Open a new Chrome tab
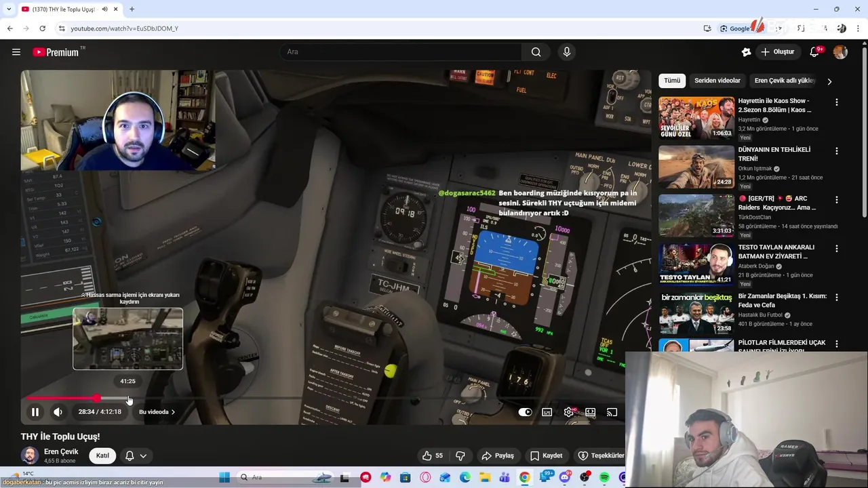 pyautogui.click(x=132, y=9)
